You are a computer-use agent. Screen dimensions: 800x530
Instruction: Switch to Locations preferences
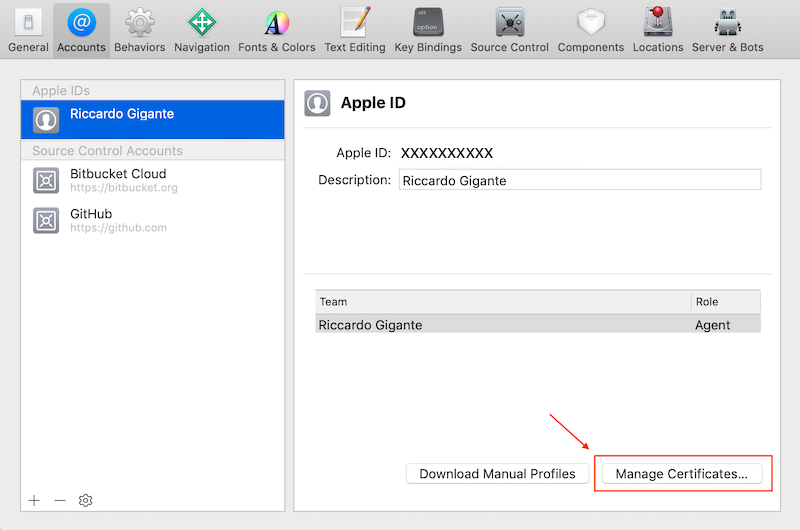tap(658, 30)
